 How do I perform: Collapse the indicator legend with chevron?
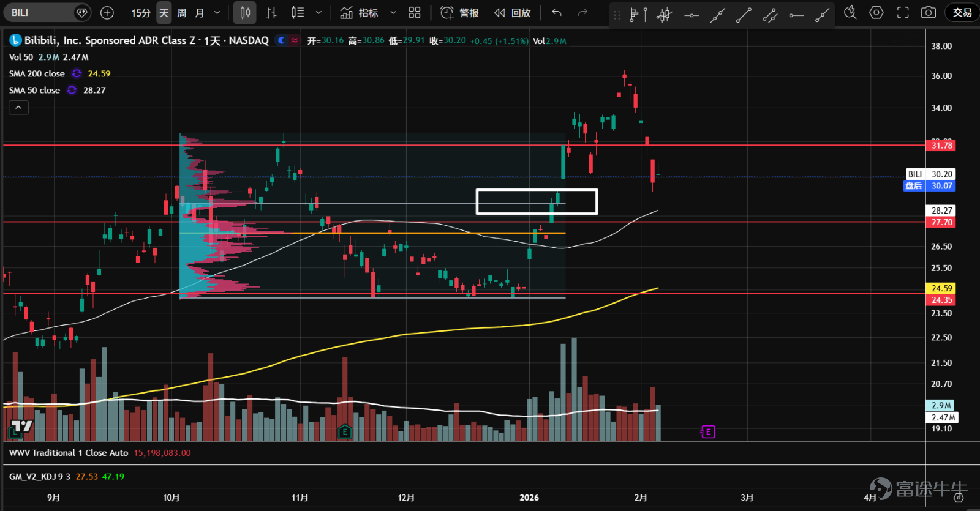(18, 108)
